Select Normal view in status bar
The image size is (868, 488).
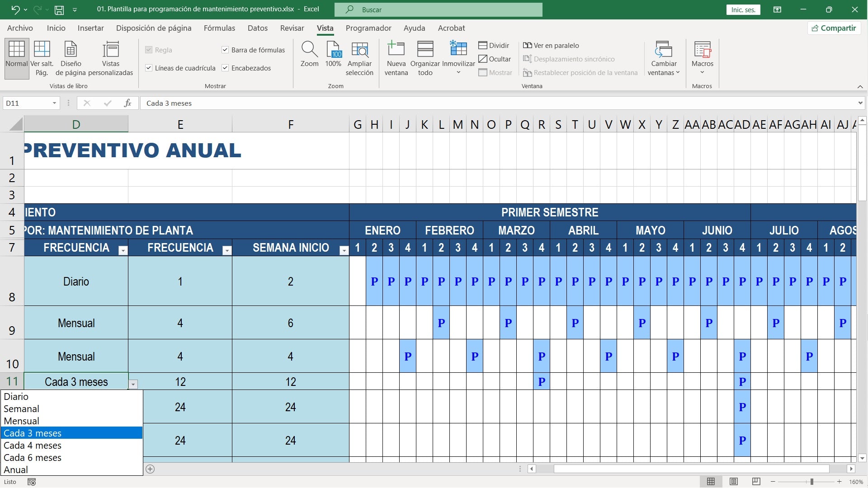click(x=711, y=482)
